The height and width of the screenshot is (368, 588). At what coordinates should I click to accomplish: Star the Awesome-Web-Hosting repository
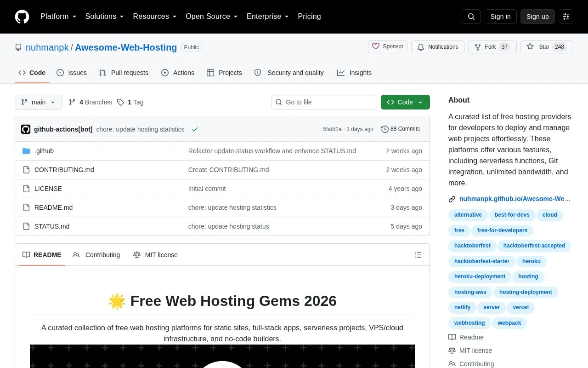[x=547, y=47]
